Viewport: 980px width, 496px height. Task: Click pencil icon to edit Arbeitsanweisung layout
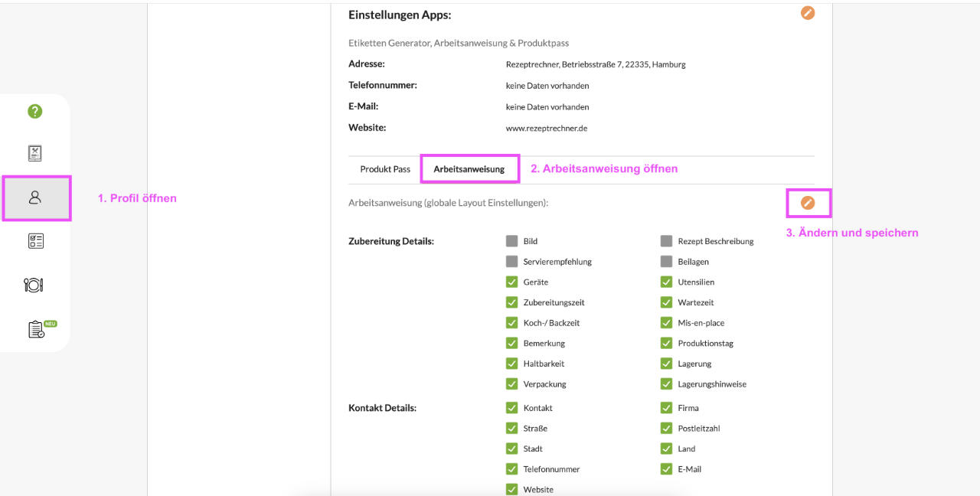coord(808,203)
